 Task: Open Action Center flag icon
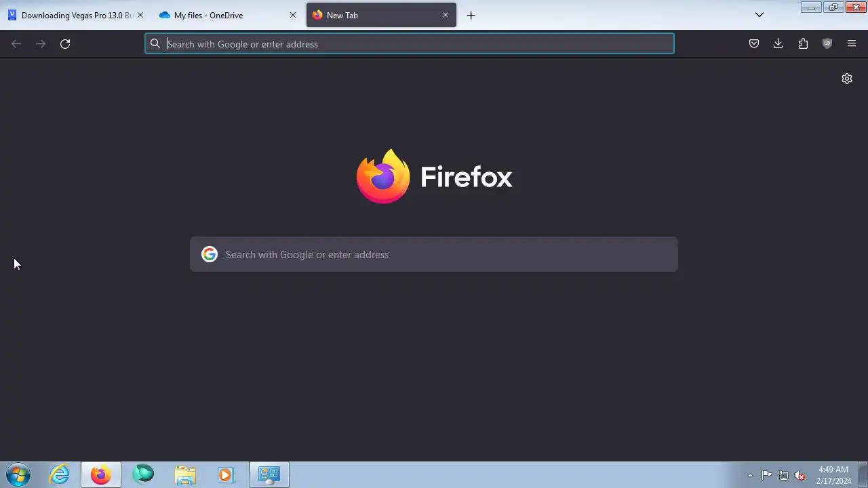(766, 475)
